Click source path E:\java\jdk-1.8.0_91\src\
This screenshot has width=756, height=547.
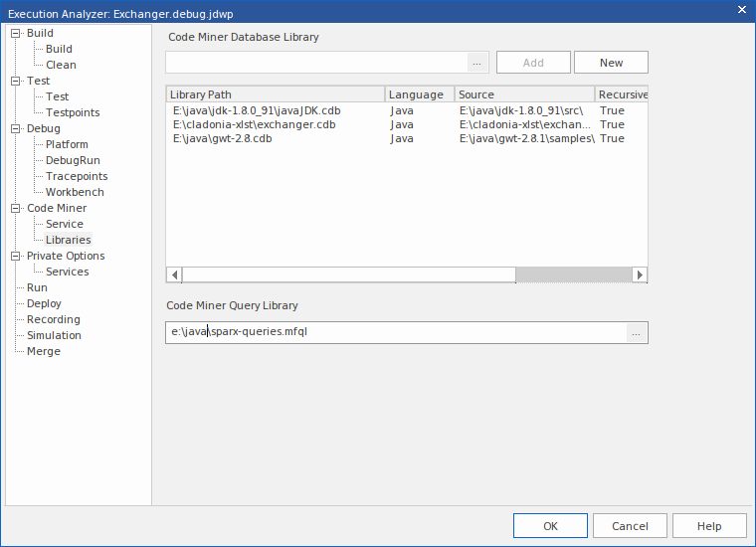[x=521, y=110]
